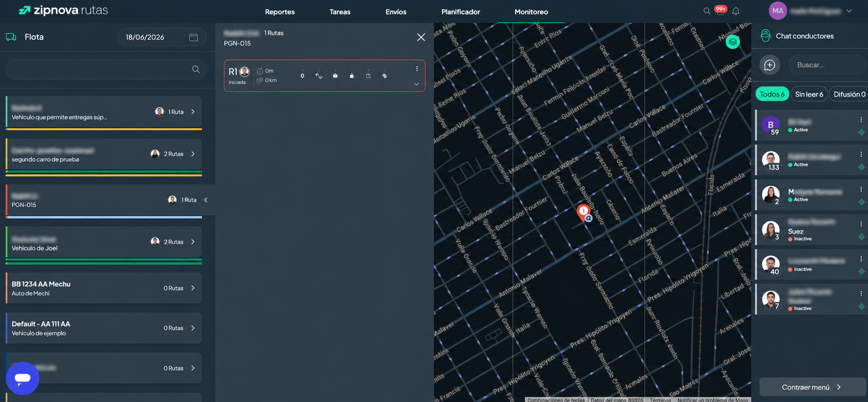Open three-dot menu for chat with 133 unread

click(x=861, y=154)
